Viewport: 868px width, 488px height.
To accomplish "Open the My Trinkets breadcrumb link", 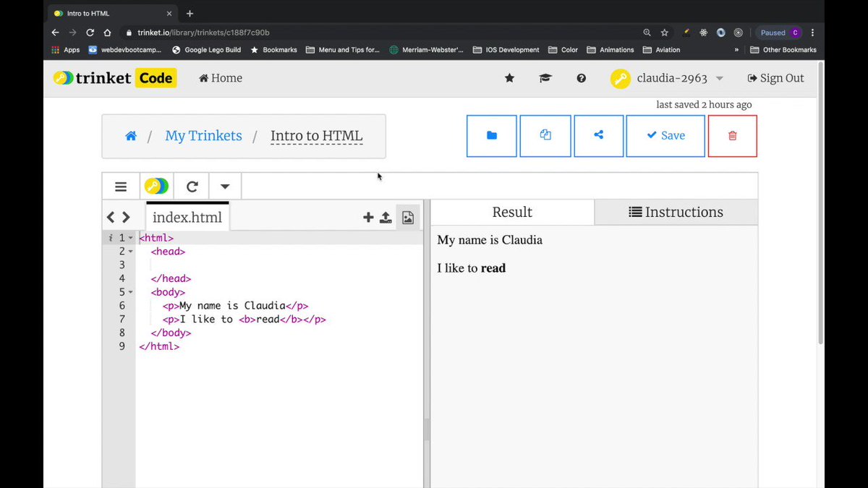I will tap(203, 136).
